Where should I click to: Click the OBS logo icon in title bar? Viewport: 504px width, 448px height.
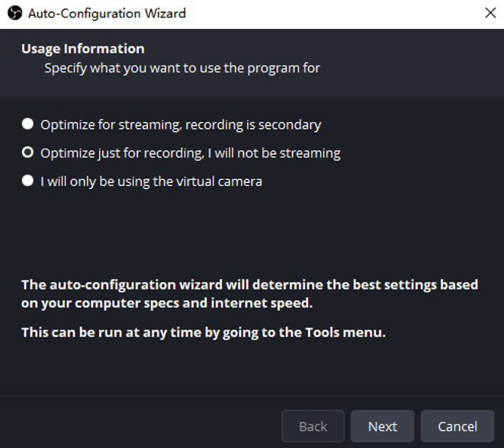(x=14, y=13)
